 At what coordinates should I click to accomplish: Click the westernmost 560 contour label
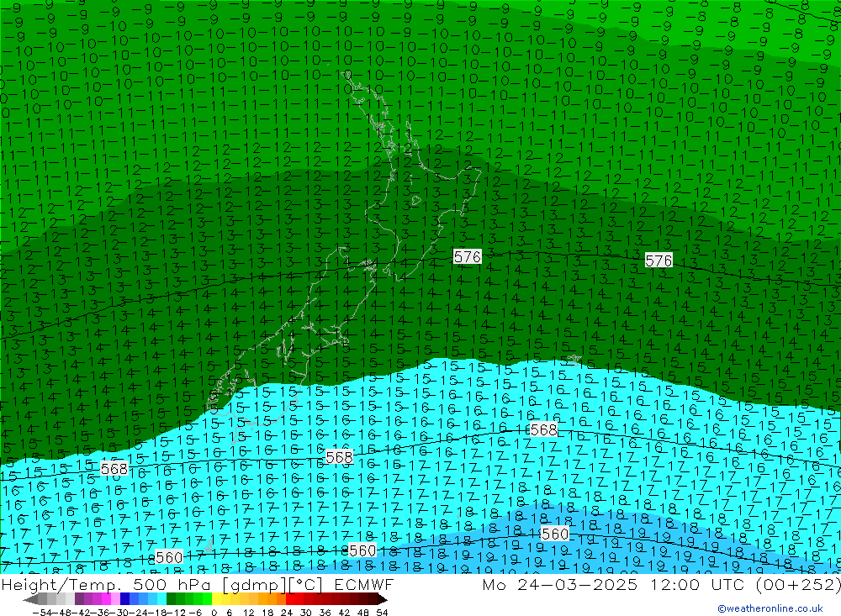[x=169, y=557]
